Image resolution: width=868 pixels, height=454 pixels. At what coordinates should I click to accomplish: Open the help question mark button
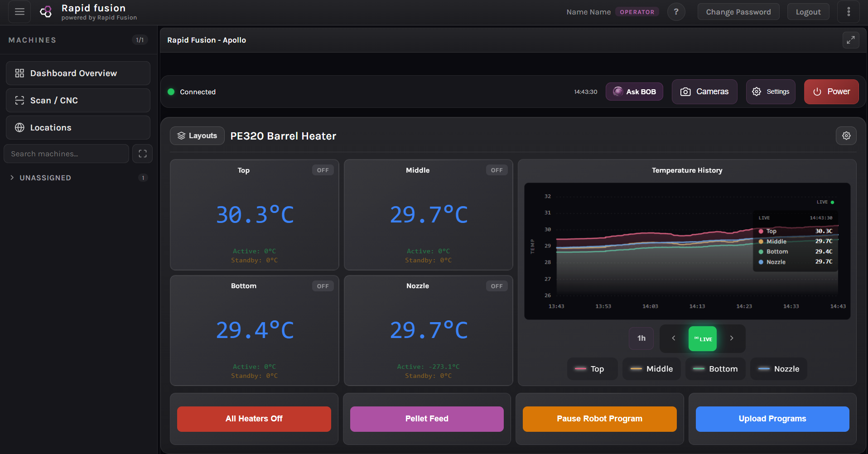coord(676,12)
